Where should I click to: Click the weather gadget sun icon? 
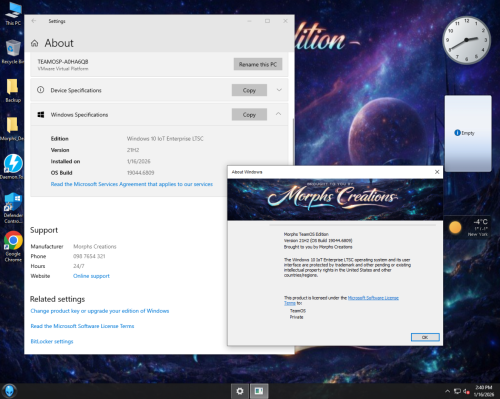(x=455, y=227)
